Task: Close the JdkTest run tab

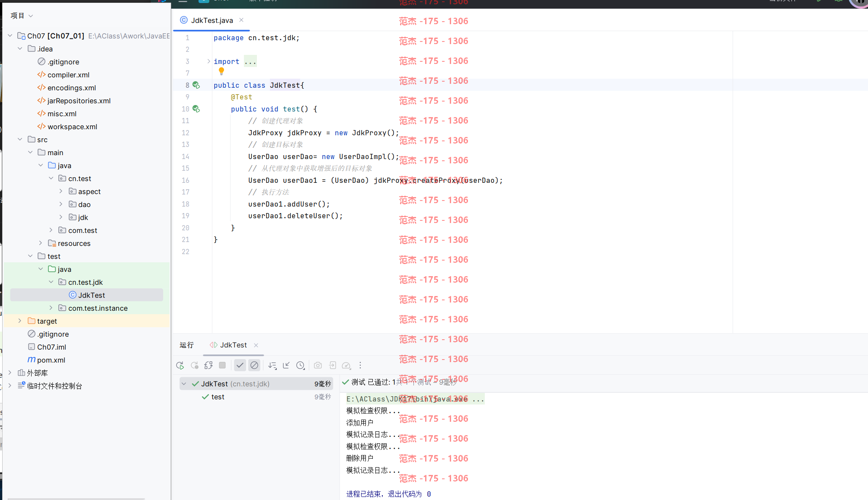Action: 256,345
